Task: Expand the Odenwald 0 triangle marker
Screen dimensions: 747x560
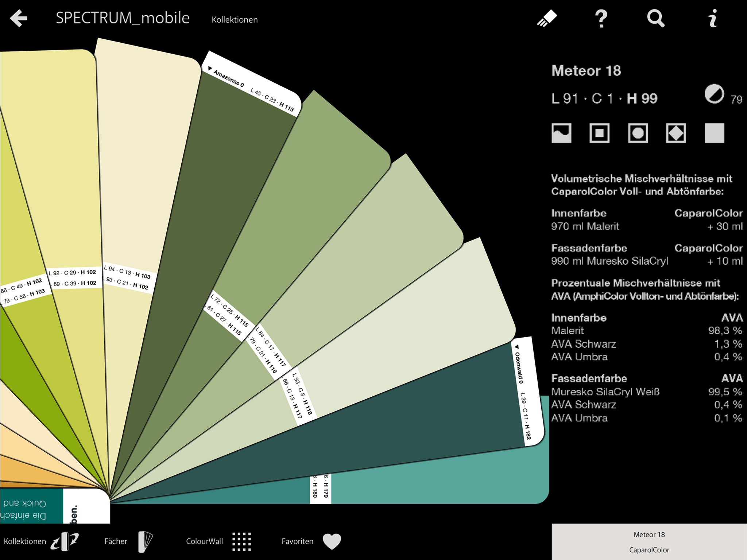Action: click(516, 347)
